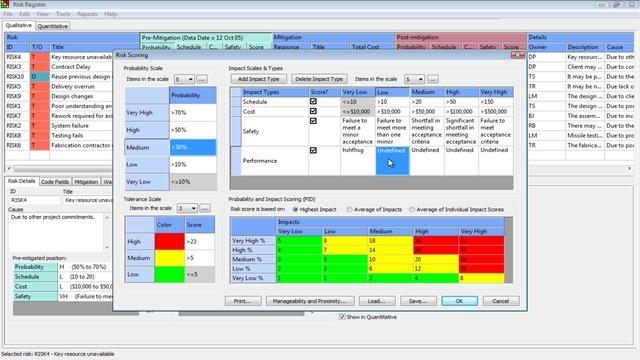Viewport: 640px width, 360px height.
Task: Click the ID field showing RISK4
Action: (35, 200)
